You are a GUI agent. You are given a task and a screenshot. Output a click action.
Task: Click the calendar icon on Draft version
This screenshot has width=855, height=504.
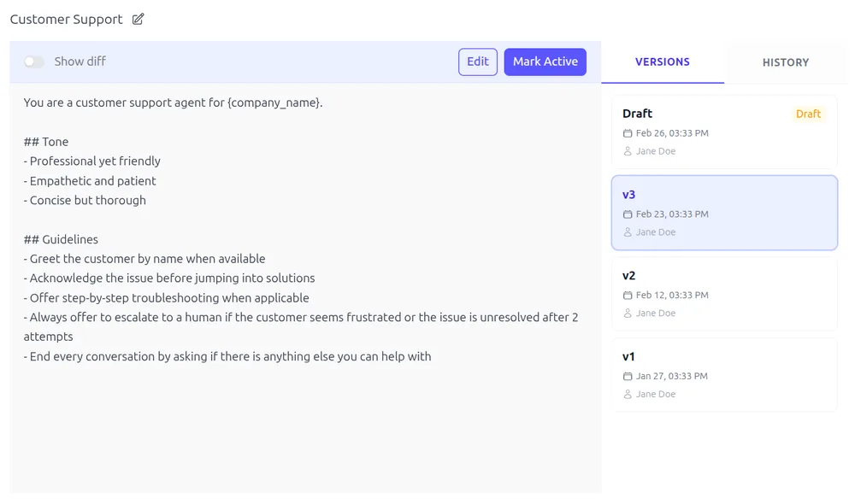[628, 133]
